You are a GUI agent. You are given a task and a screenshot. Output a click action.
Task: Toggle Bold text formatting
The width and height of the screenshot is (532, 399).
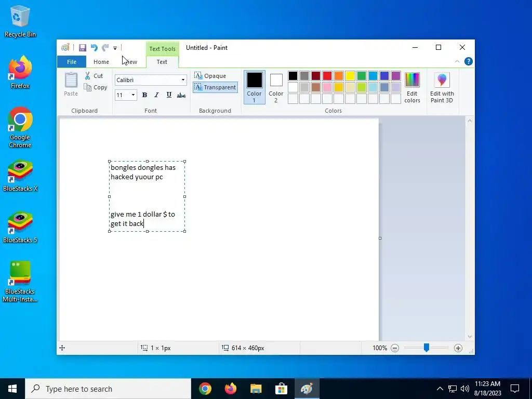(x=144, y=96)
